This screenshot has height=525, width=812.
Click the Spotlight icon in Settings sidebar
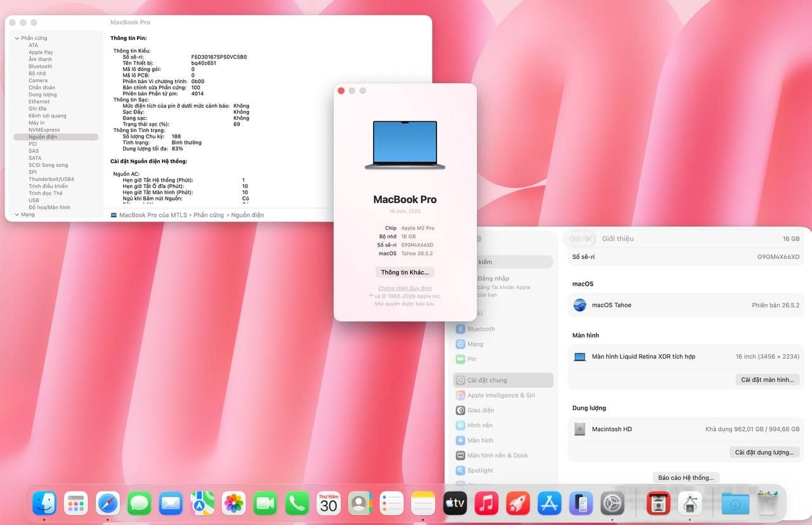461,470
